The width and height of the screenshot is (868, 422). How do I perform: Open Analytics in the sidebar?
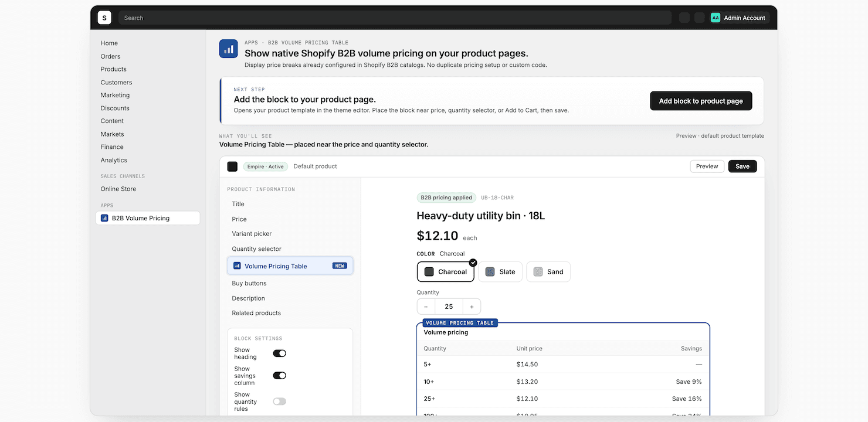[114, 160]
